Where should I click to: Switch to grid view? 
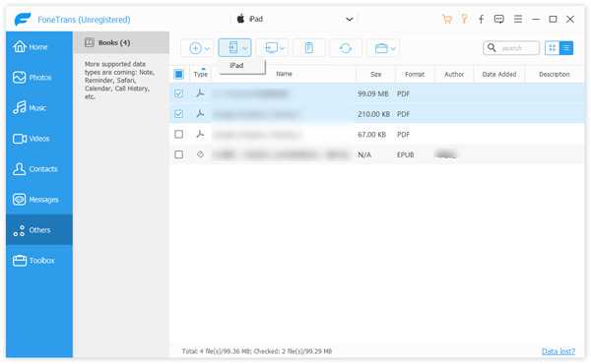pyautogui.click(x=553, y=48)
